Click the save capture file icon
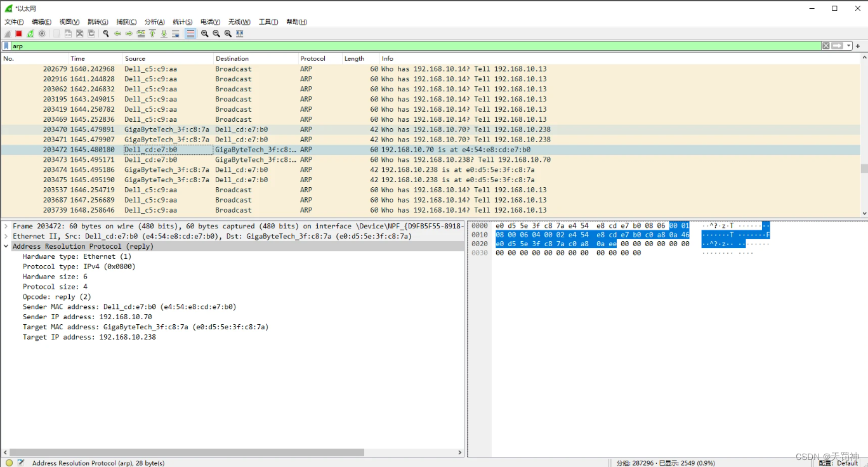The width and height of the screenshot is (868, 467). tap(68, 34)
